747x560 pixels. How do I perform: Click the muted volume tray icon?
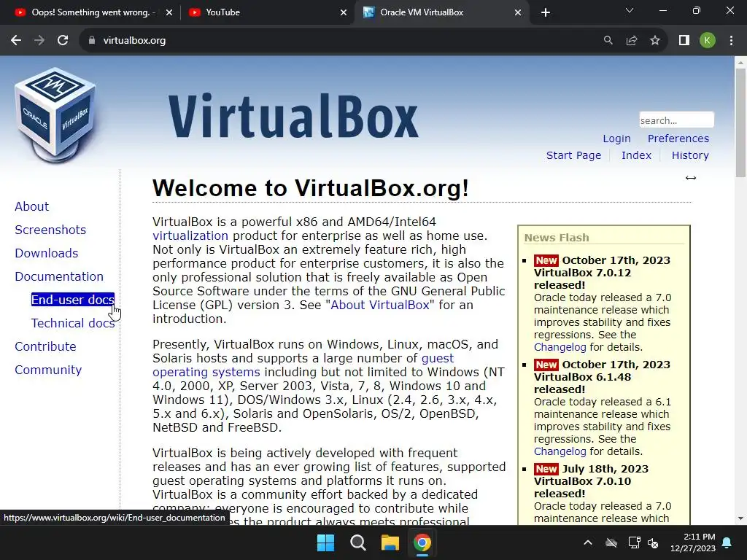pos(653,542)
